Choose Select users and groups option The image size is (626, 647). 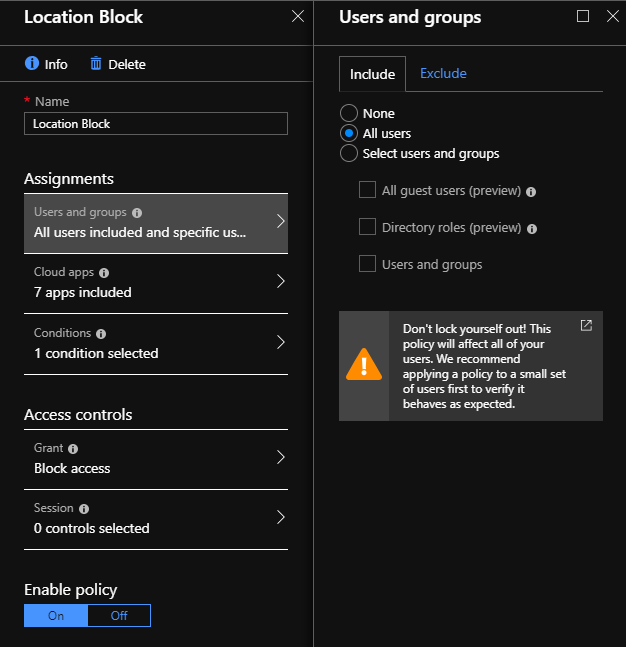pyautogui.click(x=349, y=153)
